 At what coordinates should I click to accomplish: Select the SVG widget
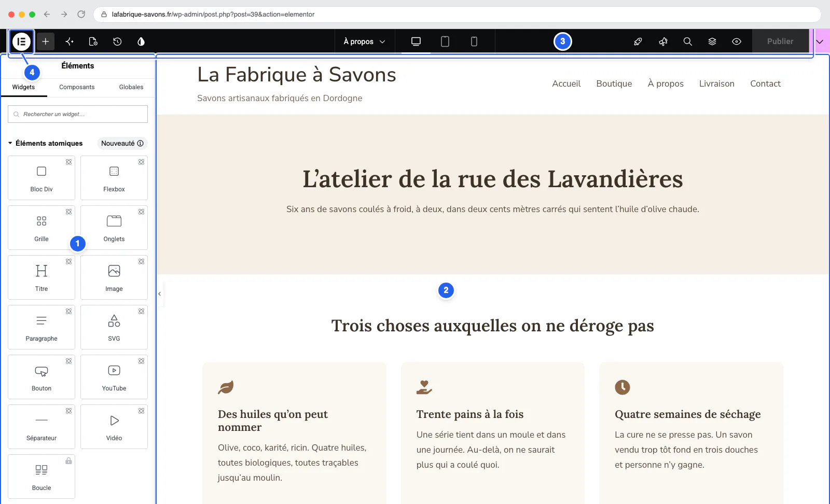pos(114,327)
